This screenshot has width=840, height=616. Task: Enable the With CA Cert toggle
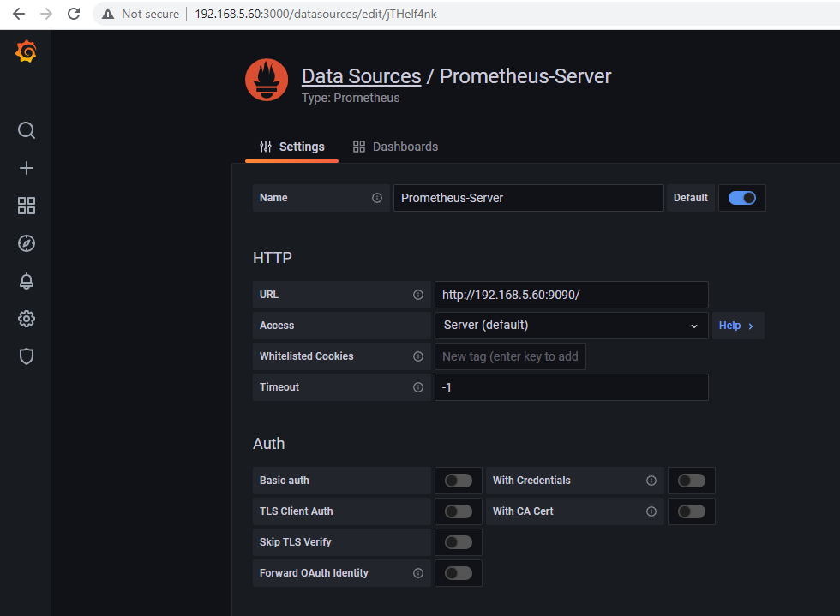point(692,511)
